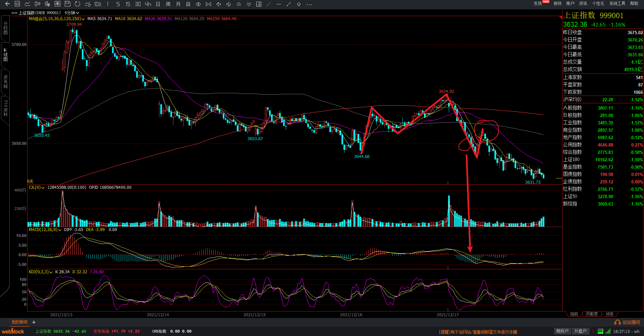Viewport: 644px width, 336px height.
Task: Click the back arrow in the toolbar
Action: (7, 4)
